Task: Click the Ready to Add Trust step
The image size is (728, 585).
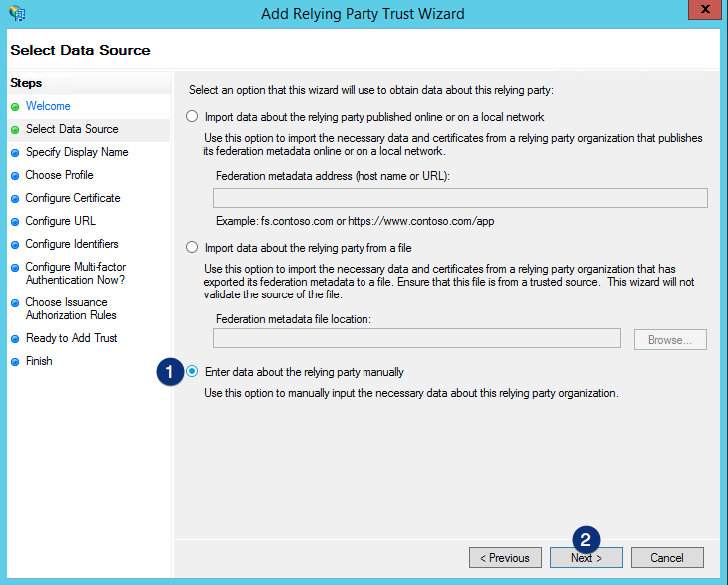Action: (x=72, y=338)
